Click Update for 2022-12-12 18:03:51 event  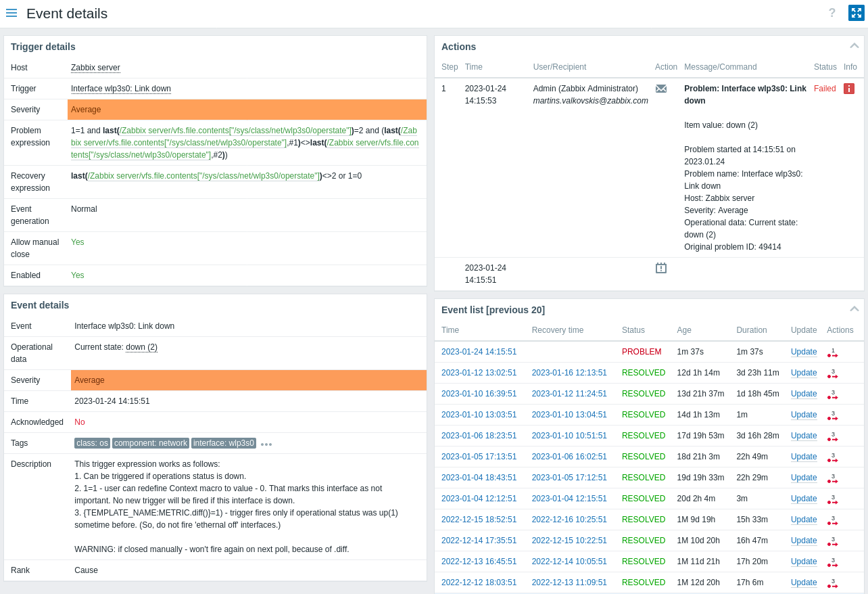point(804,582)
